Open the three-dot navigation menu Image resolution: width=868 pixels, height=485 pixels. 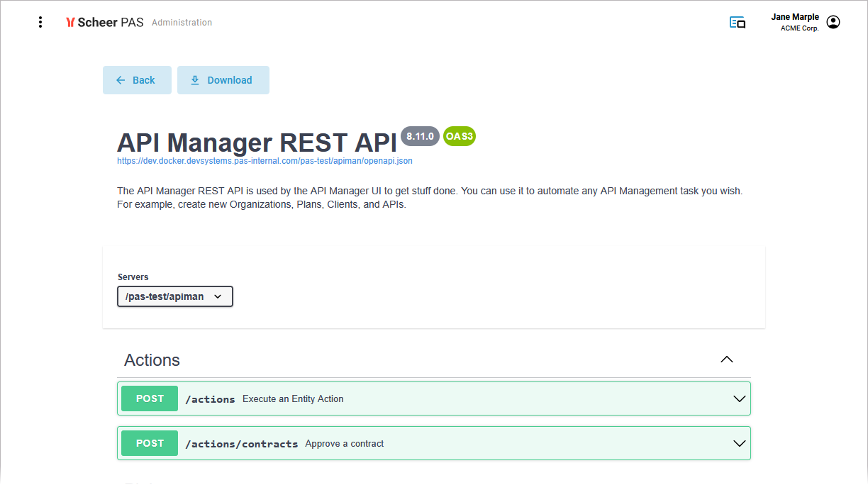tap(40, 23)
